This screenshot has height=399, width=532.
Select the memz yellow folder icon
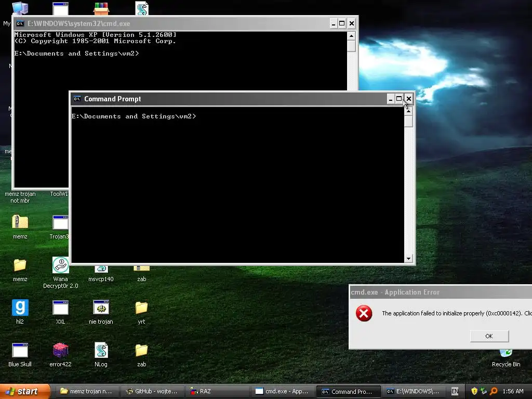coord(20,265)
